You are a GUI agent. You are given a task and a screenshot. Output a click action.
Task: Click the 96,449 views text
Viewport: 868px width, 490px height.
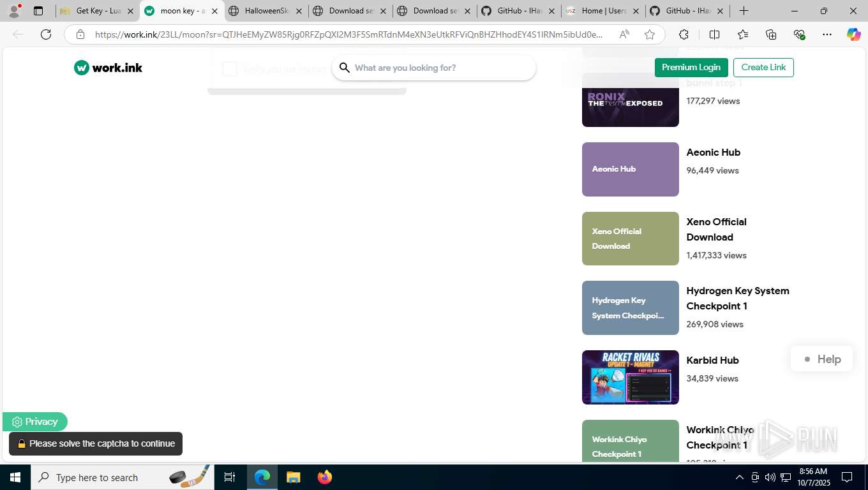[x=712, y=170]
